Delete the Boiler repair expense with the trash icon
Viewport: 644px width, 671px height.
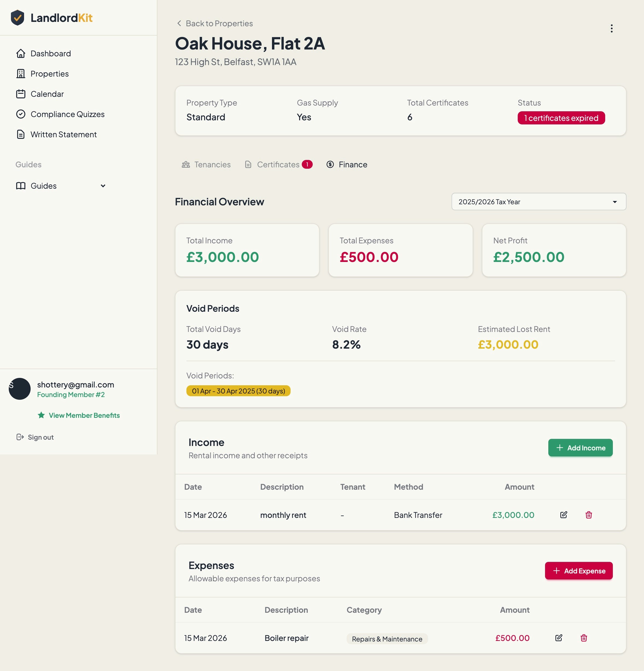584,638
